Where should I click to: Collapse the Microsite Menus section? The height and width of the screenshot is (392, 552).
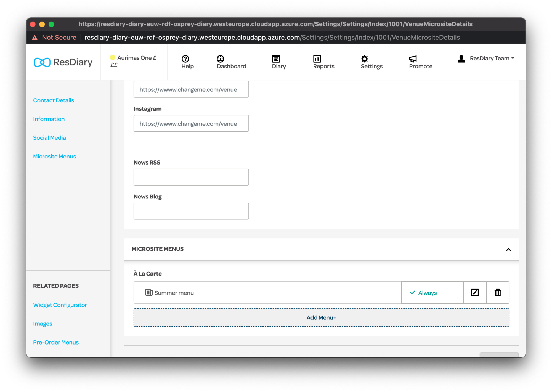(x=508, y=249)
